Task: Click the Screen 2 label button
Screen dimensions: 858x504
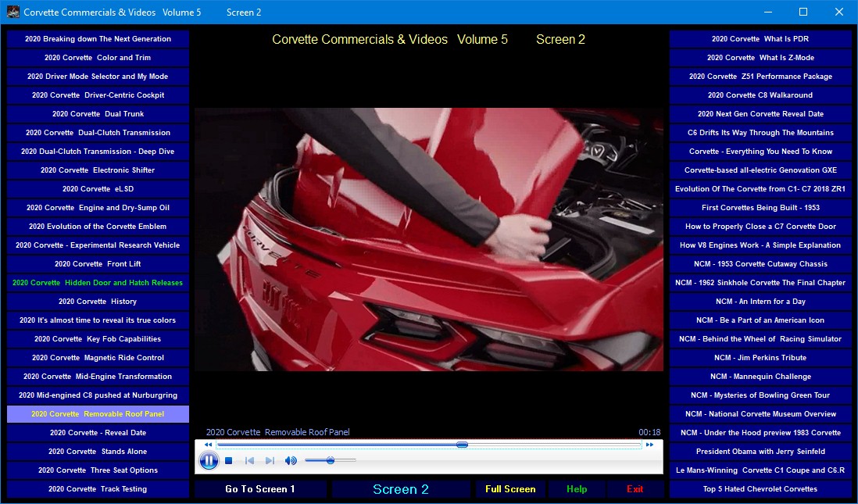Action: [x=401, y=489]
